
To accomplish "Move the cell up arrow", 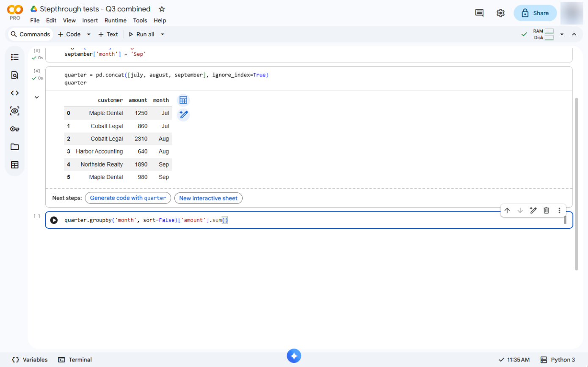I will tap(507, 210).
